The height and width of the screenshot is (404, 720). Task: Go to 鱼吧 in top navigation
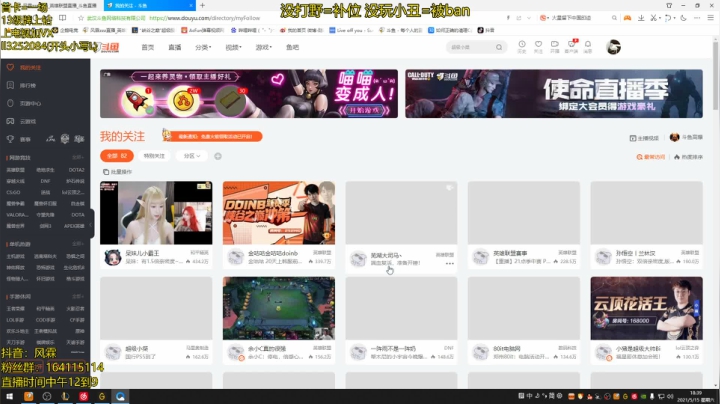292,47
